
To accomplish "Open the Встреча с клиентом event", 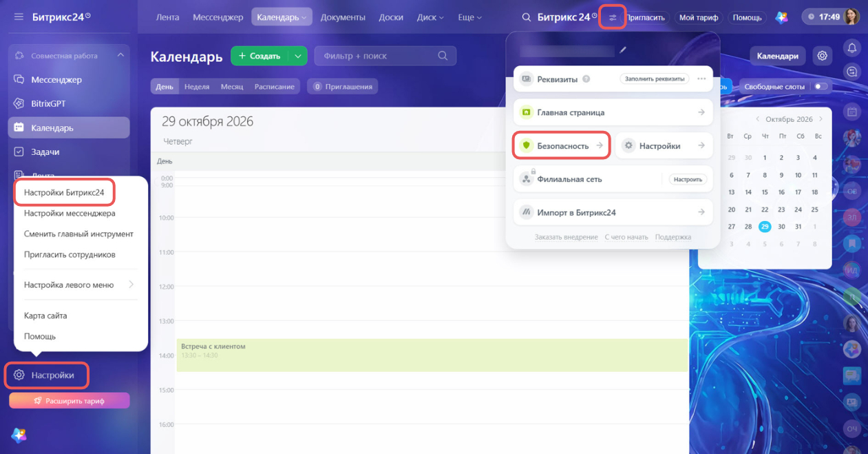I will (x=432, y=355).
